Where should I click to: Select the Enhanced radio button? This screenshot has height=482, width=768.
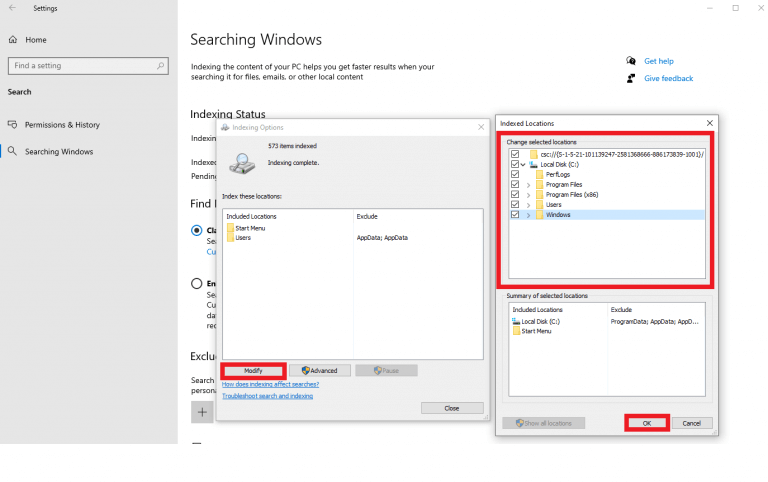196,283
